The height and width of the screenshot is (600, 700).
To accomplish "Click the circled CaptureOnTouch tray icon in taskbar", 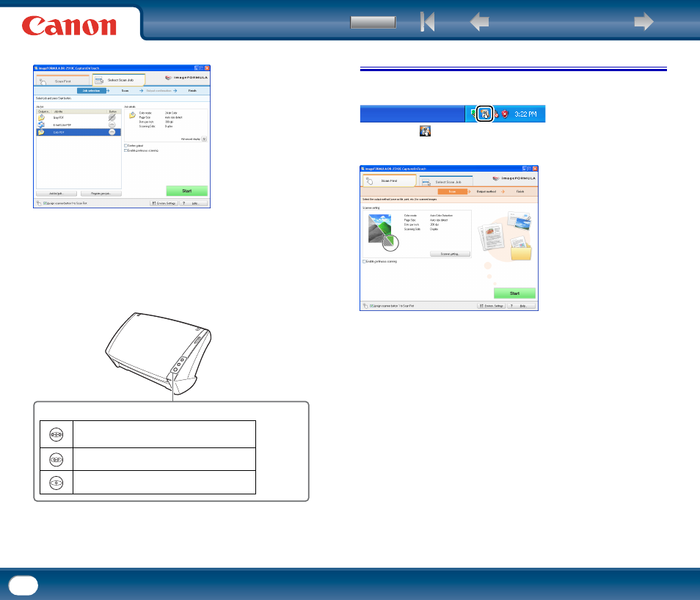I will (x=485, y=114).
